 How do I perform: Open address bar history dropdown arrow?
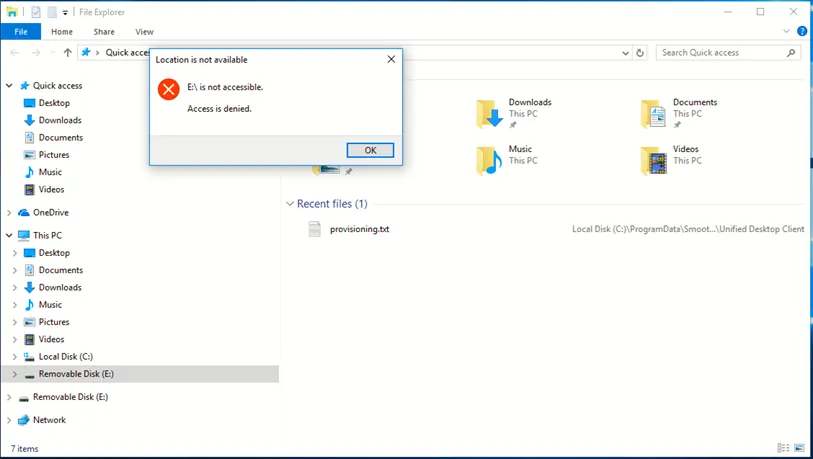click(625, 53)
